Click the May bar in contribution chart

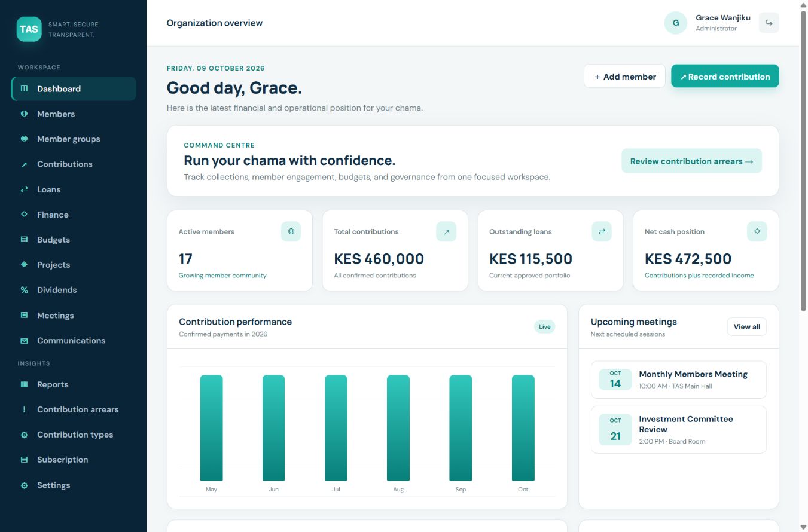click(x=211, y=428)
